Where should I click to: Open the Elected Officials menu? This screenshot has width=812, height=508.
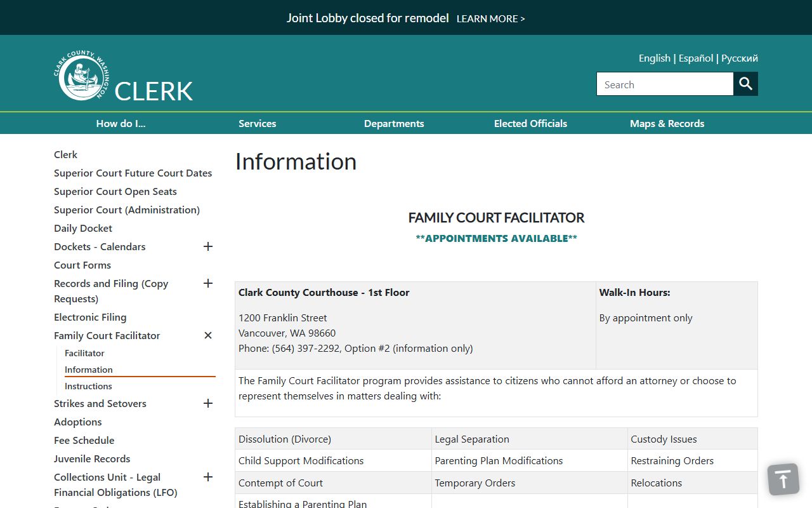(531, 123)
